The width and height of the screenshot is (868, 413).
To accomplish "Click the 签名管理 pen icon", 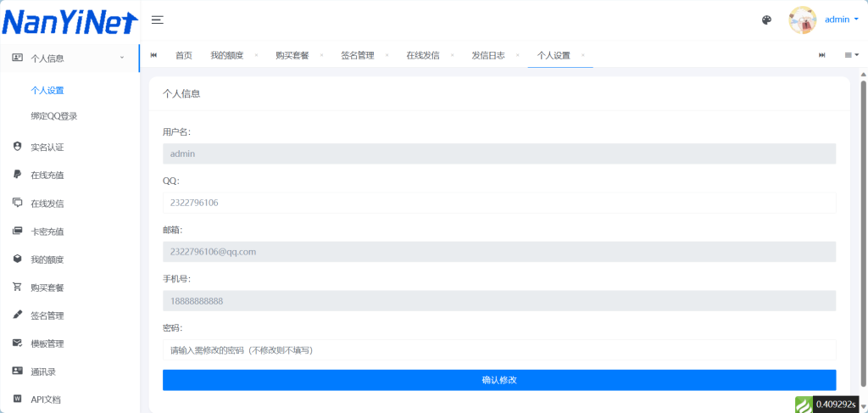I will pyautogui.click(x=17, y=315).
